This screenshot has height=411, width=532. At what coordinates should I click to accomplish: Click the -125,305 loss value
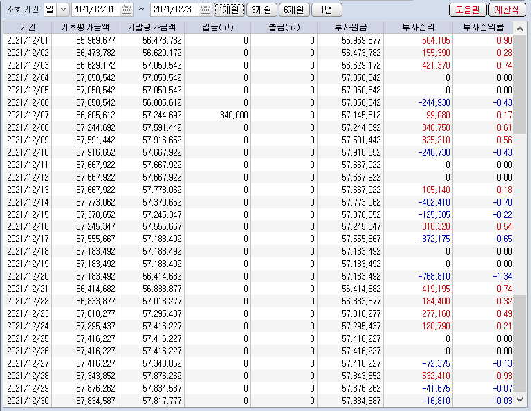click(434, 214)
